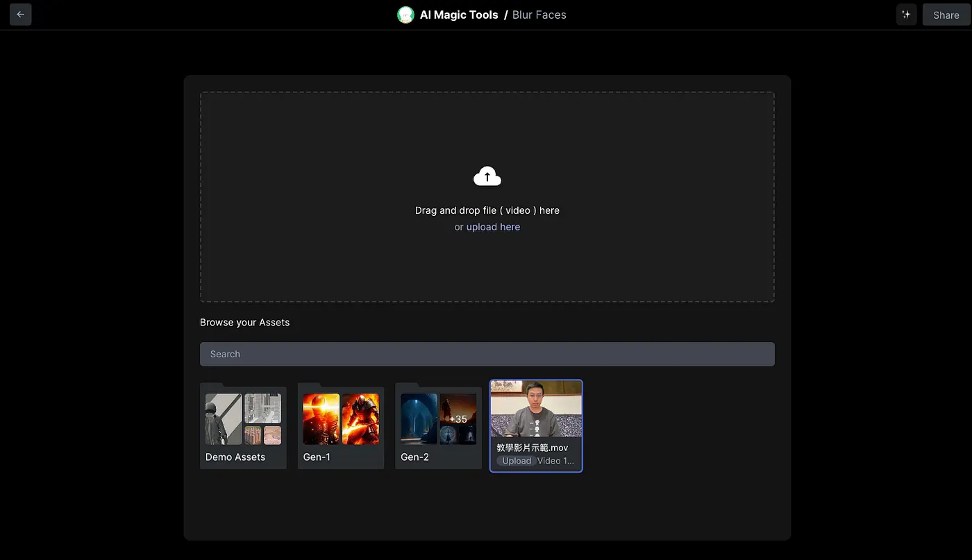Click the +35 overlay in Gen-2 folder
The height and width of the screenshot is (560, 972).
[x=458, y=418]
